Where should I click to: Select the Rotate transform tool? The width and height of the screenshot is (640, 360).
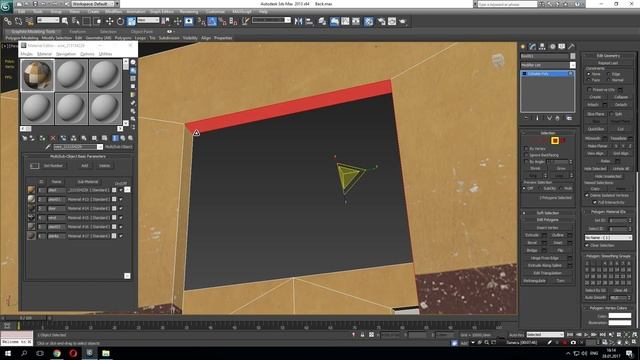pyautogui.click(x=120, y=21)
